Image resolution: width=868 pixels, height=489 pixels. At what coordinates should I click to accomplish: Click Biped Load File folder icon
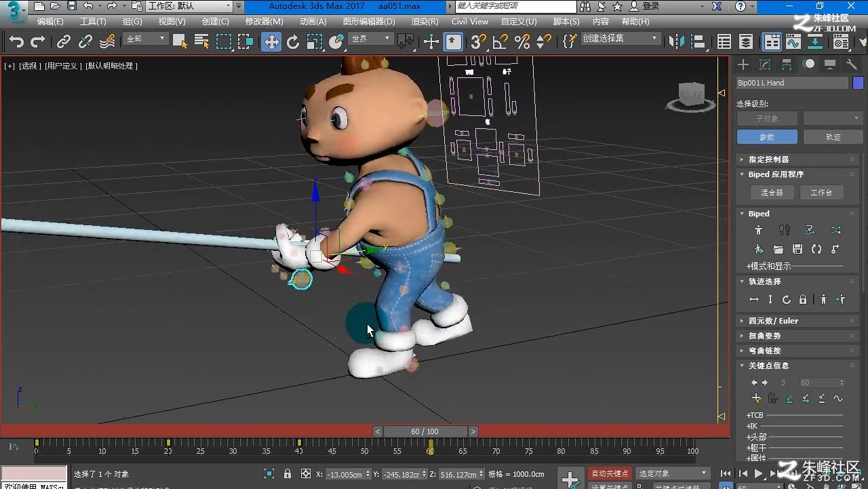point(778,250)
